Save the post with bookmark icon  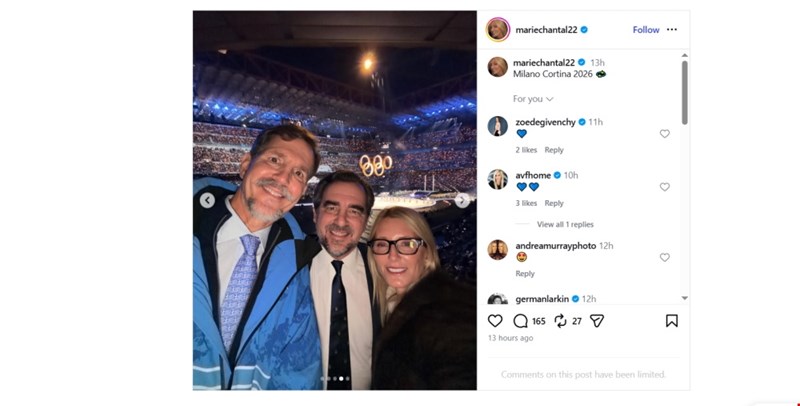671,321
